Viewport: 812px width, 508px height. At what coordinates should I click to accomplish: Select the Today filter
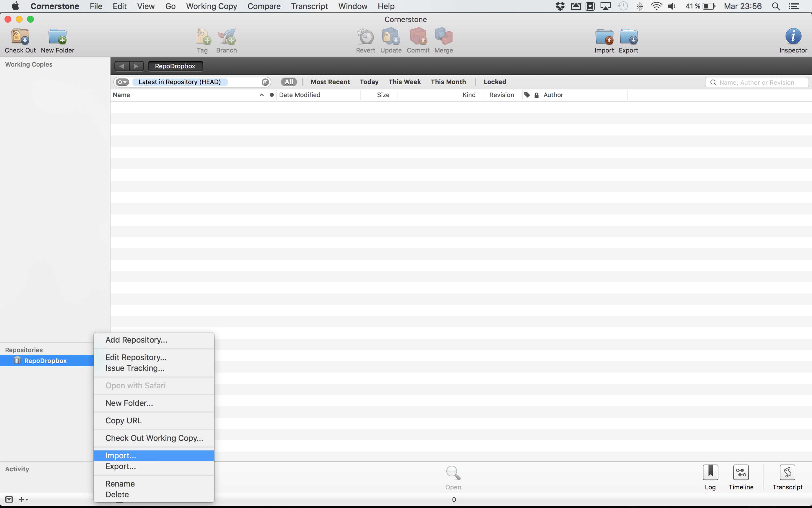369,82
